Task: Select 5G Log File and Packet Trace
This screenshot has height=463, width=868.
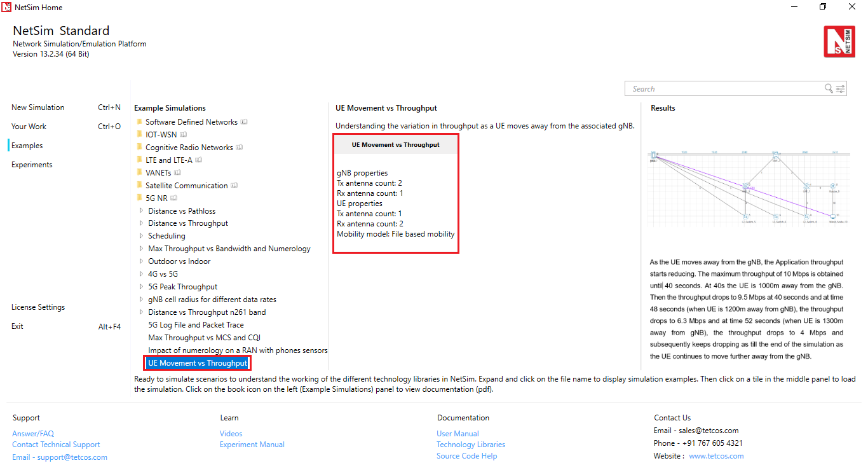Action: [x=196, y=325]
